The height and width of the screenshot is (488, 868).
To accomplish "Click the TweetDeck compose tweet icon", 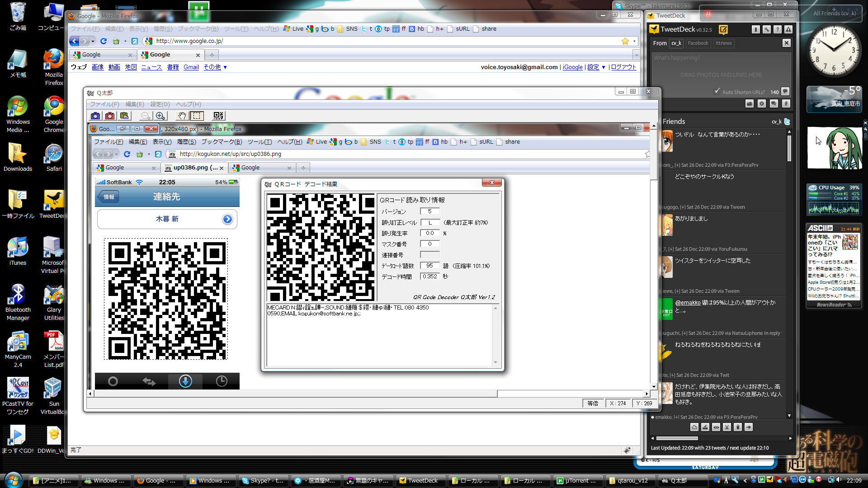I will 723,29.
